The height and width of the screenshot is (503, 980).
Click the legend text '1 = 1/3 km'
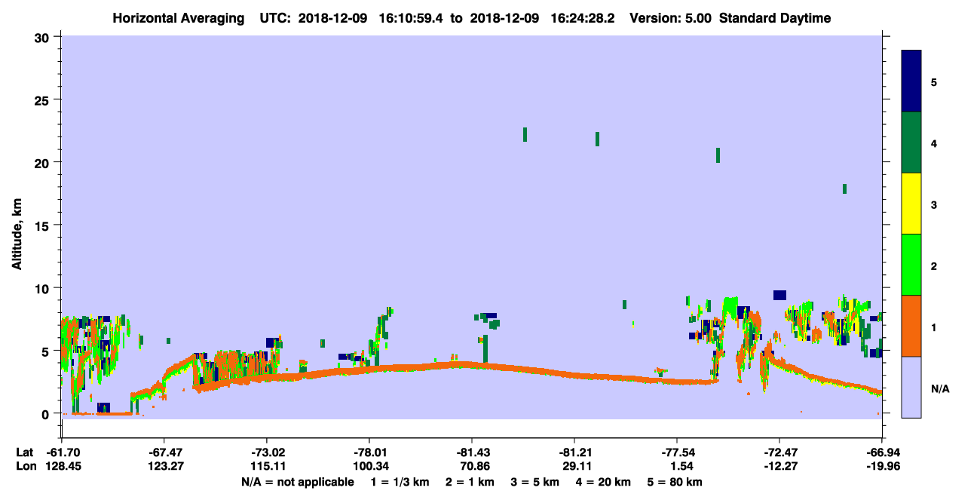(400, 482)
